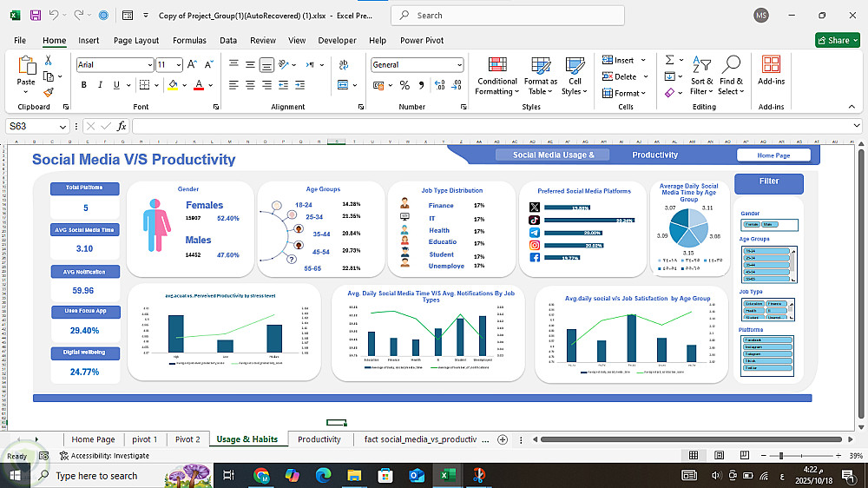Image resolution: width=868 pixels, height=488 pixels.
Task: Click the Orientation text angle icon
Action: [284, 65]
